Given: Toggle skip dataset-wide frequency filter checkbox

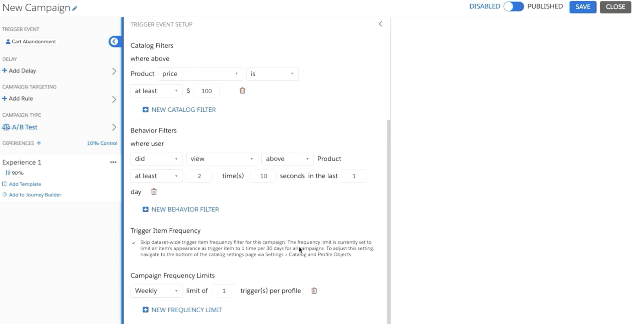Looking at the screenshot, I should pos(134,243).
